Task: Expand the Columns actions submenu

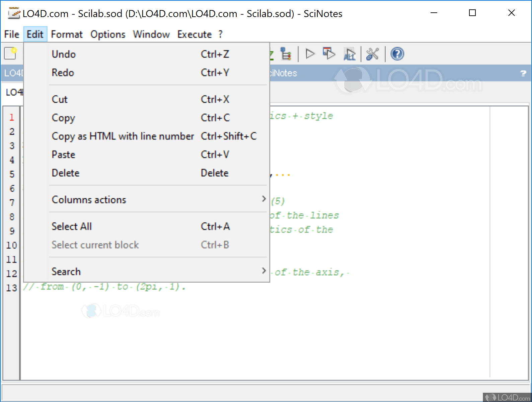Action: 158,200
